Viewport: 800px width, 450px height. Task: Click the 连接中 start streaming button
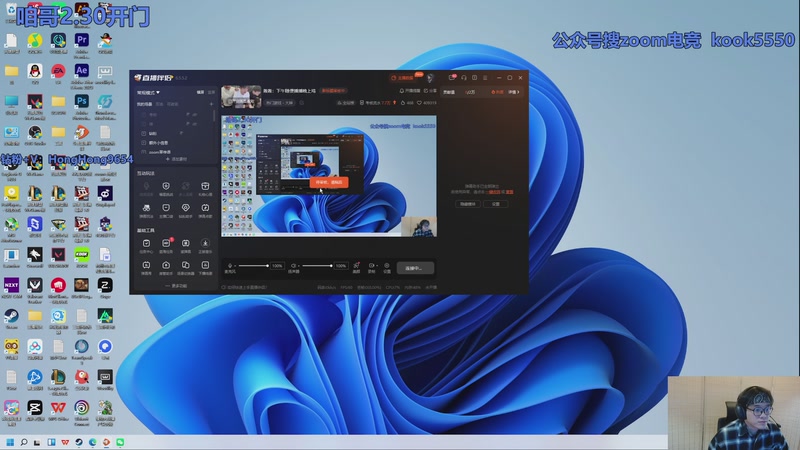pyautogui.click(x=414, y=268)
